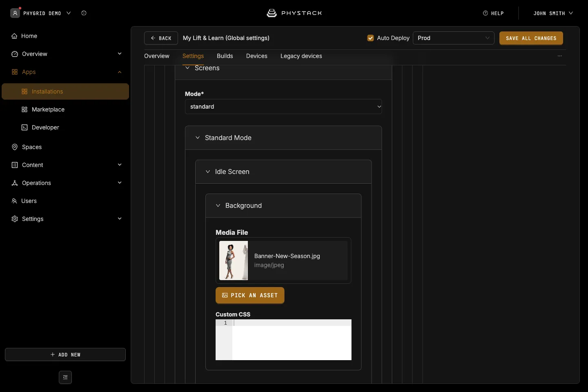Click the Phygrid Demo tenant avatar
588x392 pixels.
pos(15,13)
